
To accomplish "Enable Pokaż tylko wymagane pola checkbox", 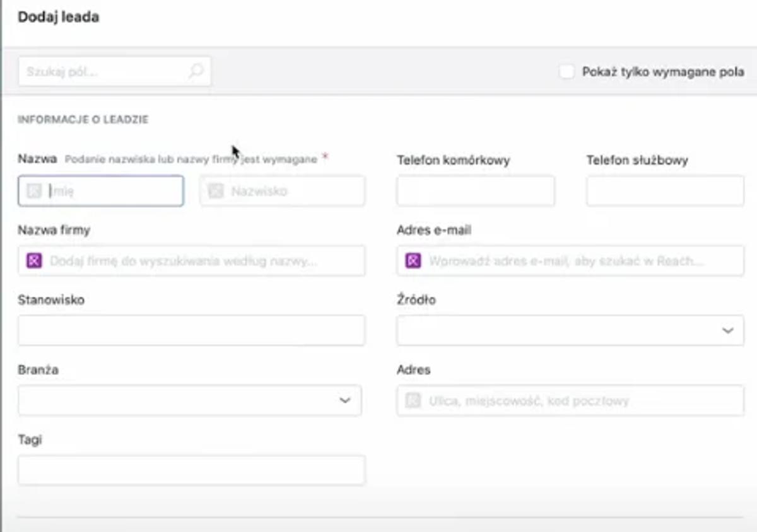I will coord(566,72).
